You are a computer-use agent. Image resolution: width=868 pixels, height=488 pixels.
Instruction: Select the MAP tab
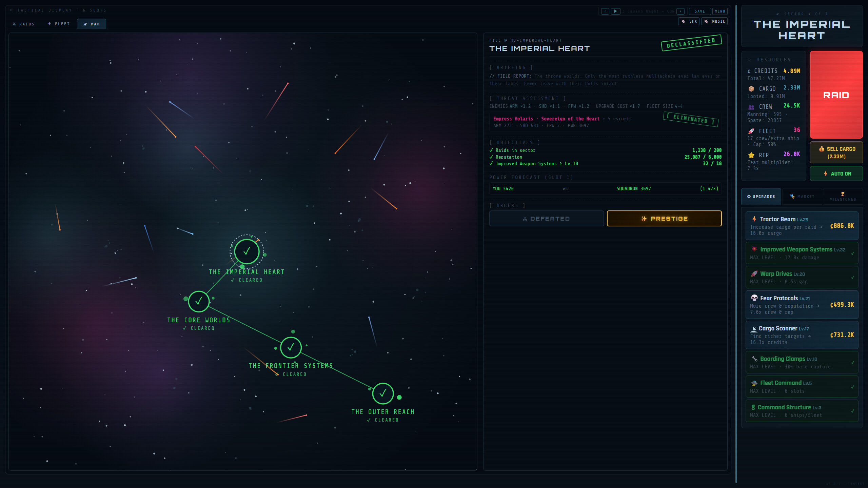point(92,24)
